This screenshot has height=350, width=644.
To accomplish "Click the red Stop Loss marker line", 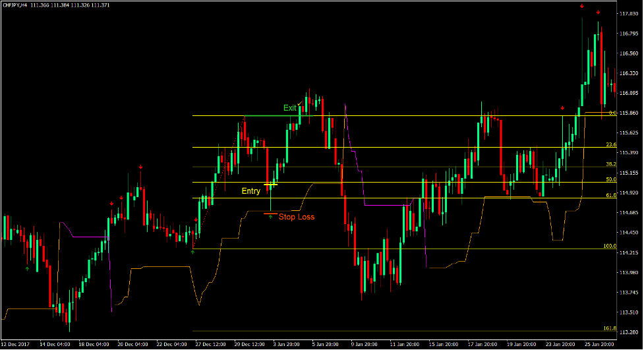I will (x=270, y=213).
